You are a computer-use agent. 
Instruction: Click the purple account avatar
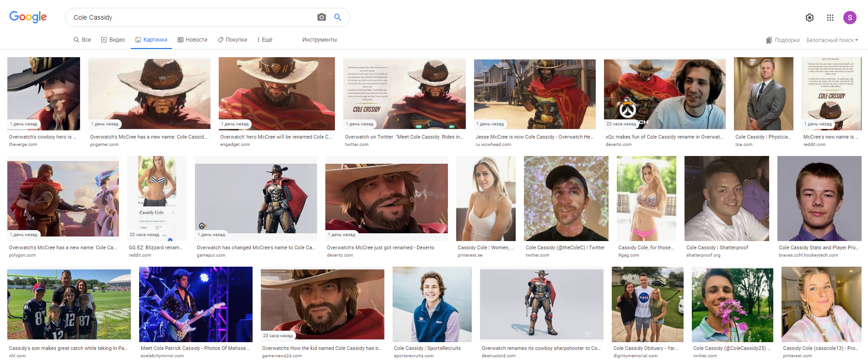tap(850, 17)
